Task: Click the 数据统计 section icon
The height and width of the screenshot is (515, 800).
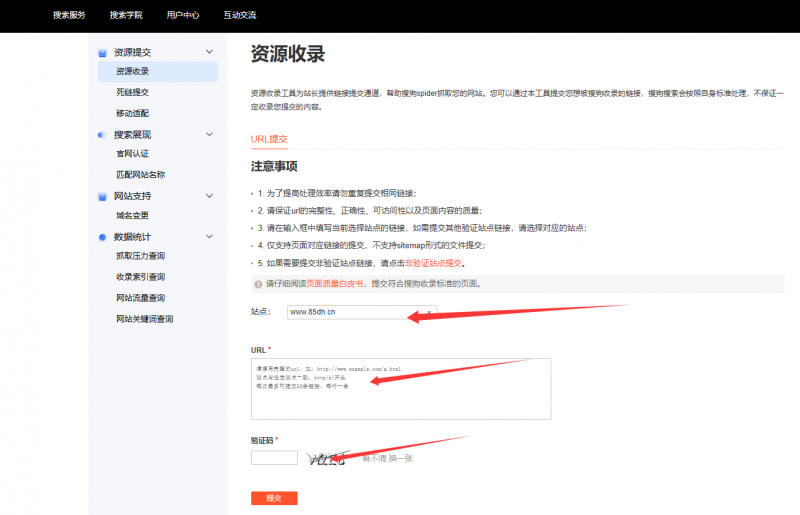Action: (x=102, y=237)
